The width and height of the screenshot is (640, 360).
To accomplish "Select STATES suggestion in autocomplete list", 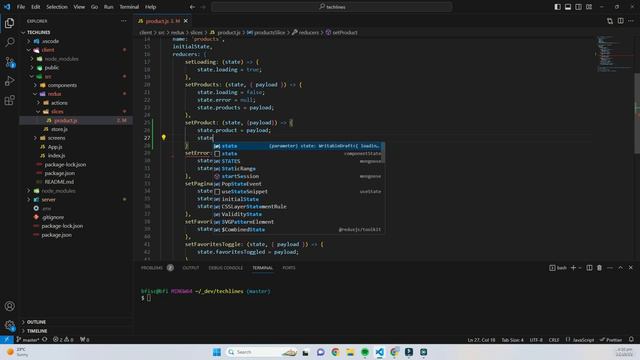I will 298,161.
